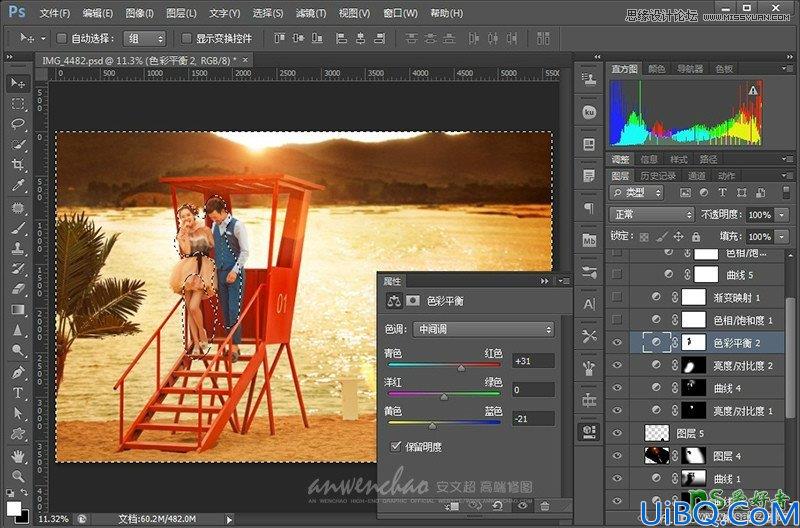Open the 色调 中间调 dropdown
The width and height of the screenshot is (800, 528).
click(483, 330)
